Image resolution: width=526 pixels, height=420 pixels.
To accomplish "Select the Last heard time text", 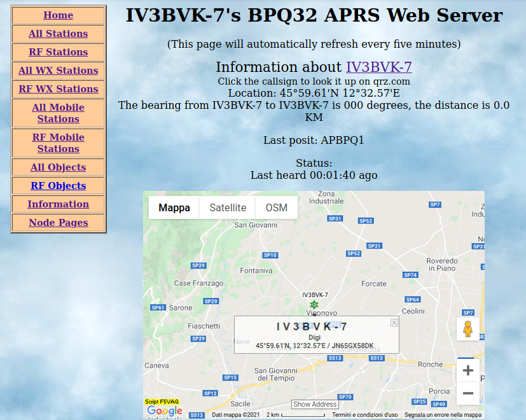I will (314, 175).
